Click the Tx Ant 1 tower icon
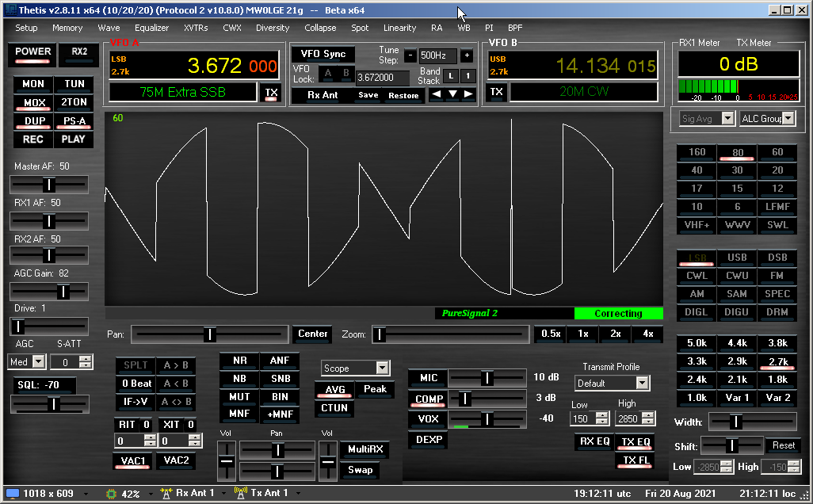This screenshot has height=504, width=813. click(242, 493)
